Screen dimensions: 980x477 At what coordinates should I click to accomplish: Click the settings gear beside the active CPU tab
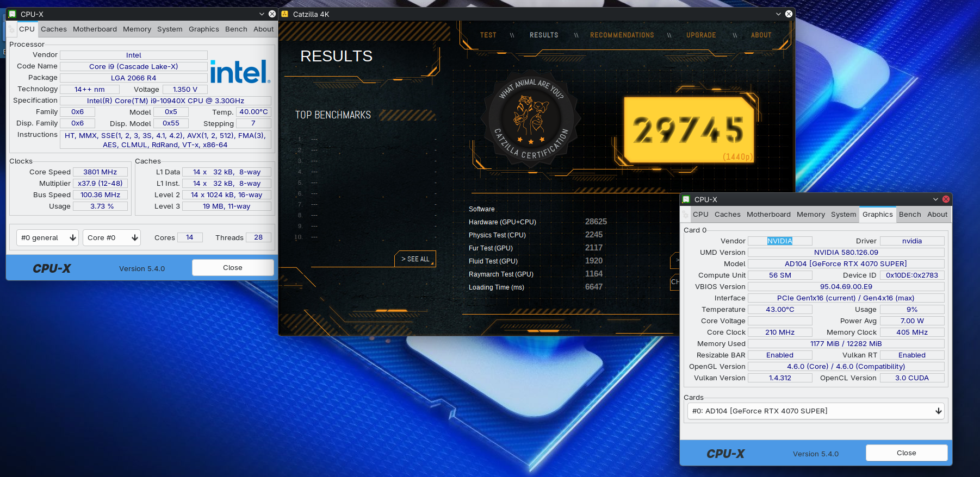[x=11, y=29]
